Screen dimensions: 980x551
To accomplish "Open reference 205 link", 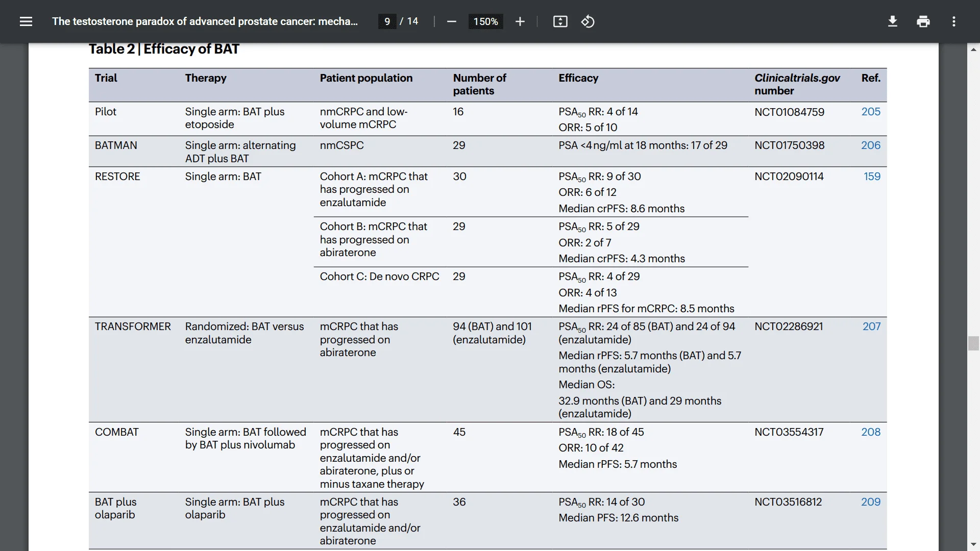I will (871, 112).
